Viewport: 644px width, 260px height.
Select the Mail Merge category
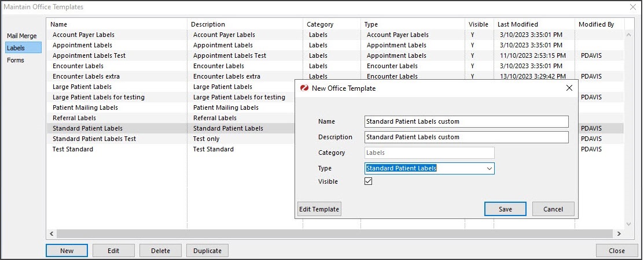click(x=22, y=36)
